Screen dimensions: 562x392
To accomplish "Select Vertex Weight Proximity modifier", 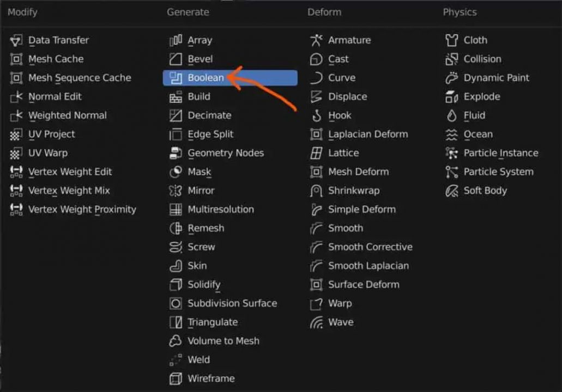I will [x=82, y=209].
